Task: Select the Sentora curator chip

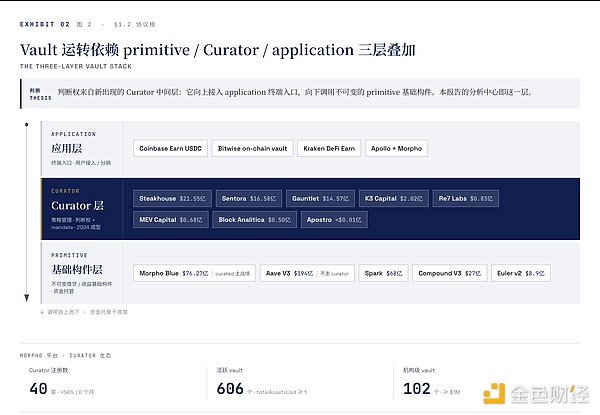Action: point(249,199)
